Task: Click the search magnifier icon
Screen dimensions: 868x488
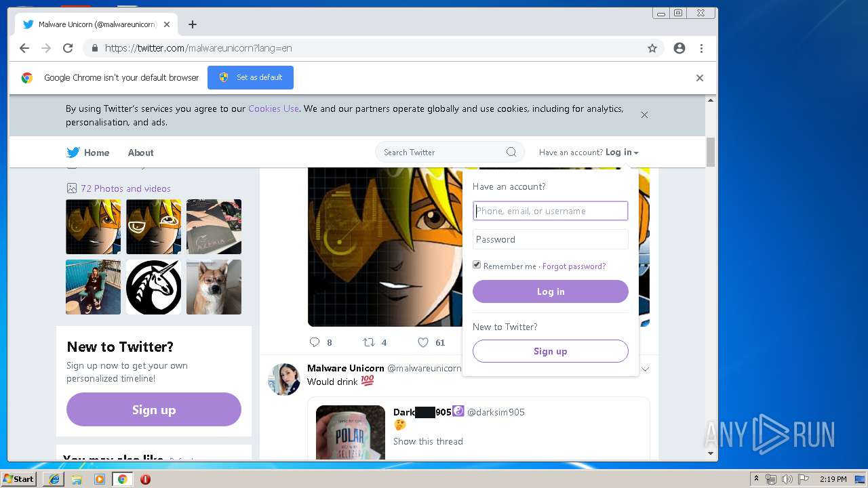Action: 511,152
